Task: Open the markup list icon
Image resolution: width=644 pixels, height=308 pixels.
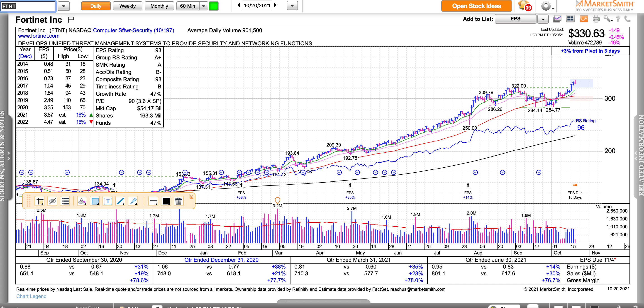Action: (65, 201)
